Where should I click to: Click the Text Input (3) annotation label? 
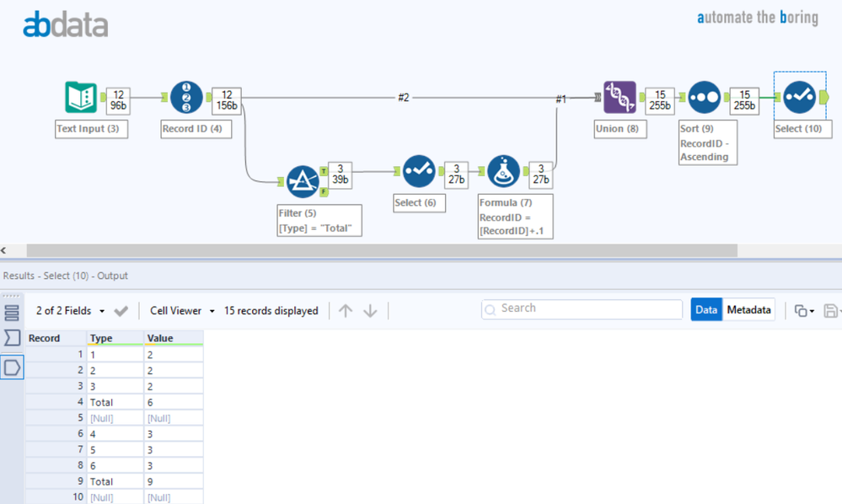click(x=91, y=129)
